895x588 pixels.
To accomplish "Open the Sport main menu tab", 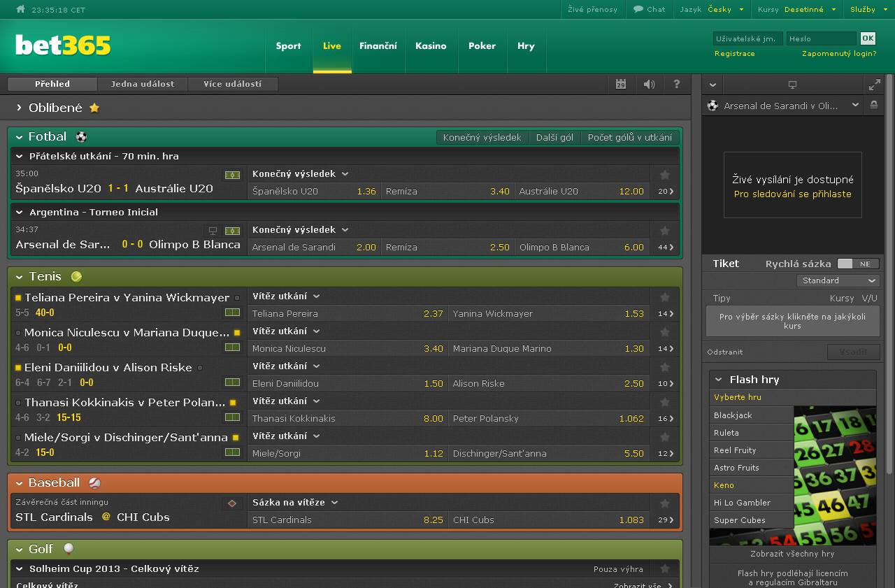I will [x=288, y=46].
